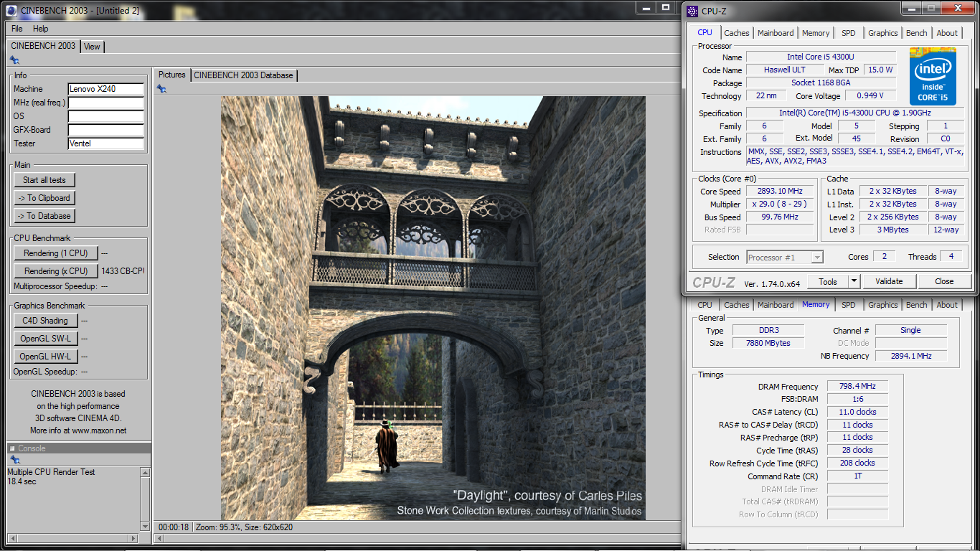Click the Zoom: 95.3%, Size: 620x620 status text
This screenshot has width=980, height=551.
(x=244, y=527)
